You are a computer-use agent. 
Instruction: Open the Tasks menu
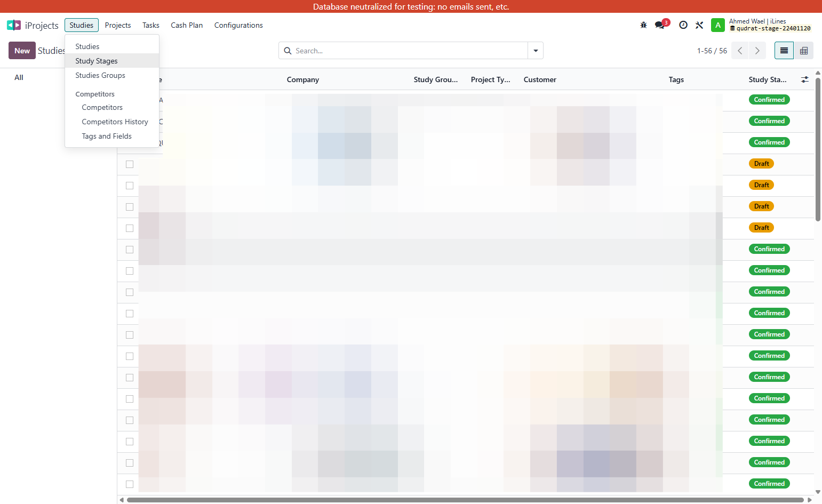pos(151,25)
